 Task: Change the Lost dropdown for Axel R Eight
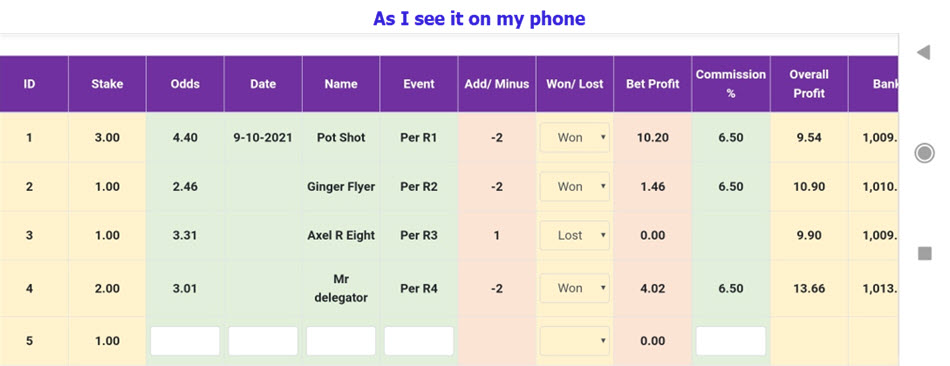pyautogui.click(x=574, y=235)
